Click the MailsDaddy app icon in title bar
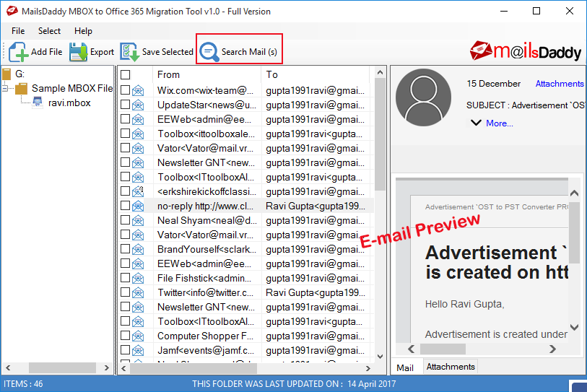The image size is (587, 392). (12, 11)
